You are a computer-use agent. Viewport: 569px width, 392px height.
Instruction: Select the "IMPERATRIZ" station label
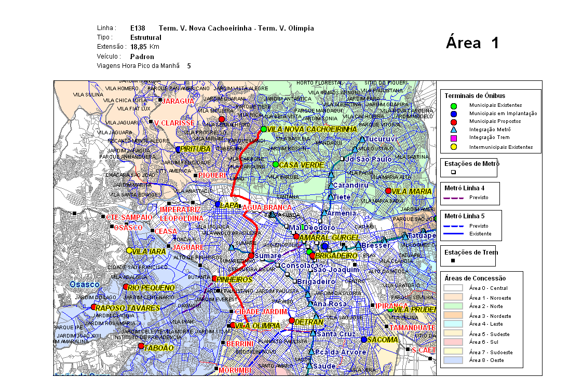[180, 210]
